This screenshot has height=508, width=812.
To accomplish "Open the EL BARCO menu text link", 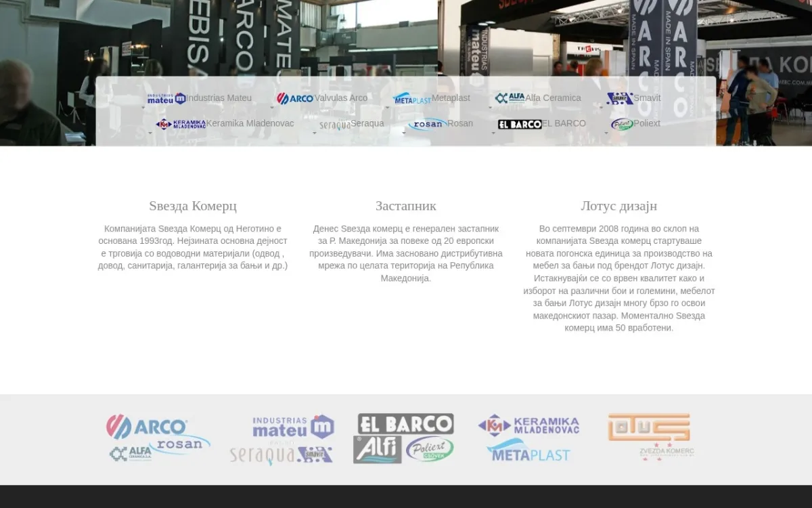I will (x=564, y=124).
